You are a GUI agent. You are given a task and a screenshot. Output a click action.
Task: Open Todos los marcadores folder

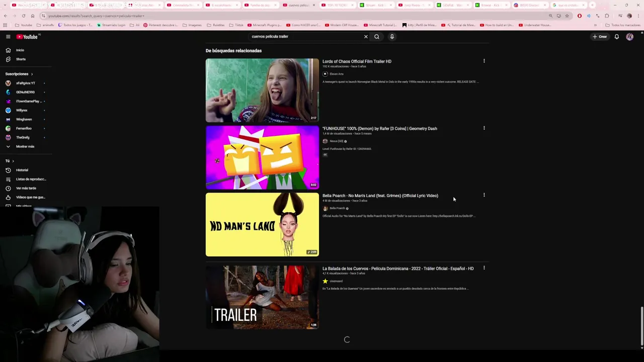[622, 25]
